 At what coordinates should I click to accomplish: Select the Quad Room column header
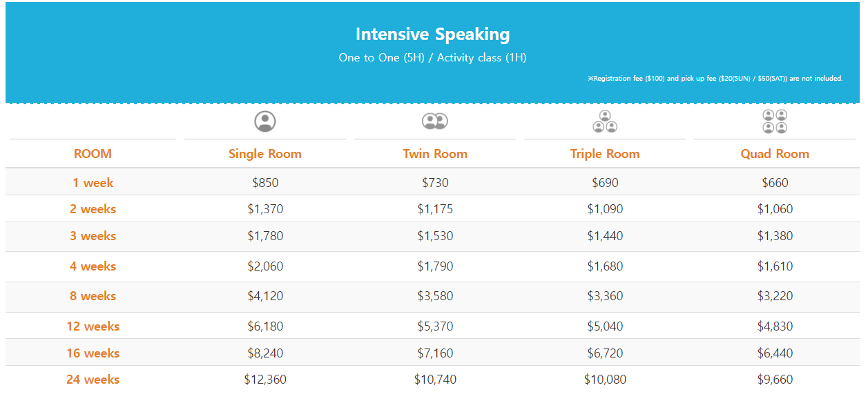click(x=775, y=154)
